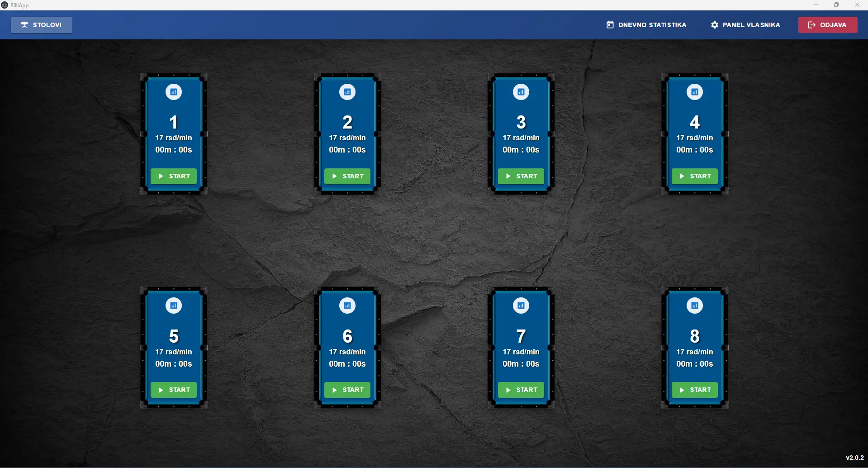The height and width of the screenshot is (468, 868).
Task: Begin session on table 7
Action: pos(521,390)
